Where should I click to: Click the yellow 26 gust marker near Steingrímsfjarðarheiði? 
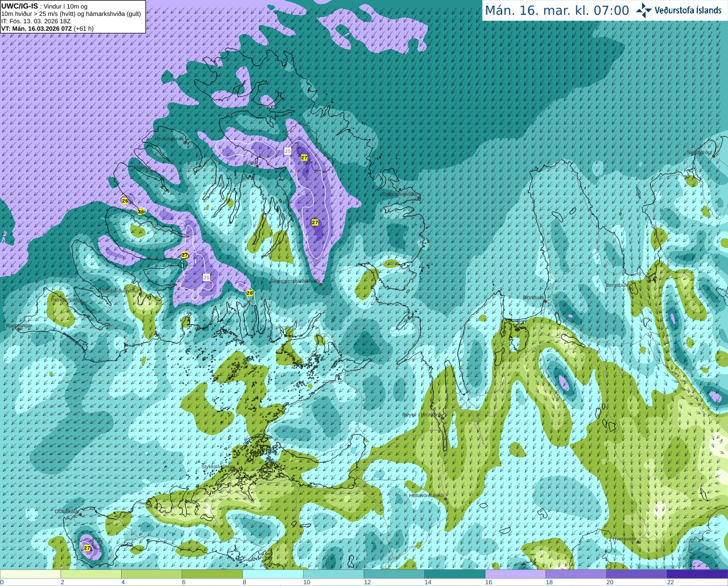pyautogui.click(x=249, y=292)
